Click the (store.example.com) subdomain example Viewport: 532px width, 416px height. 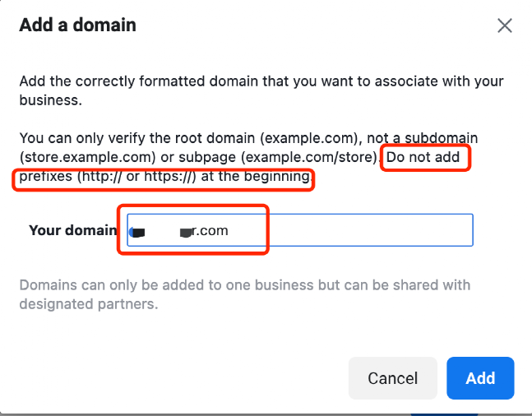(x=87, y=157)
